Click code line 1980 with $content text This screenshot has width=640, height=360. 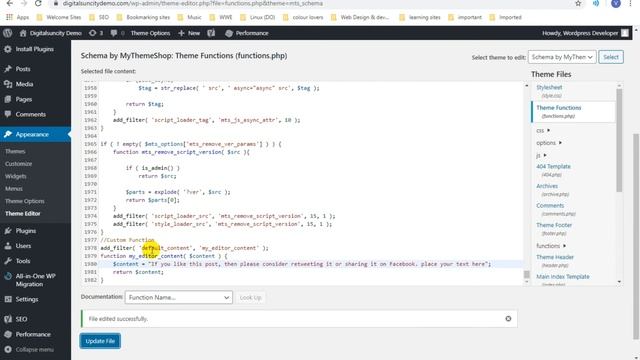[x=302, y=264]
